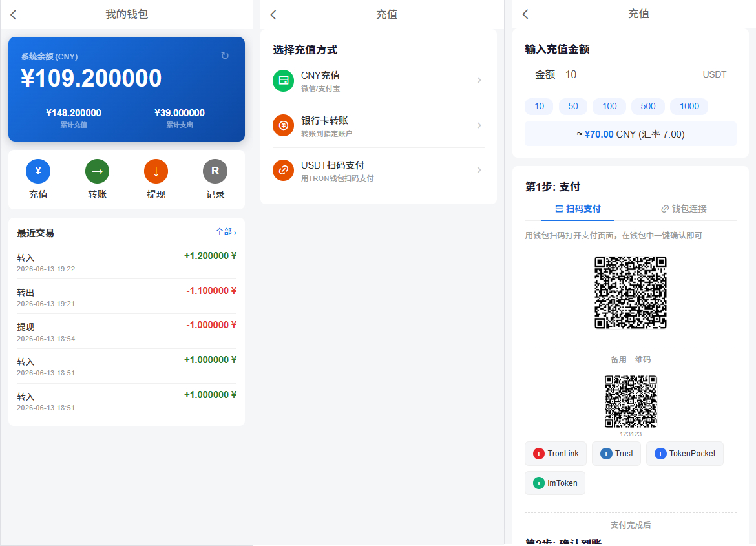Click the 2026-06-13 19:22 timestamp
The height and width of the screenshot is (546, 756).
pyautogui.click(x=46, y=269)
